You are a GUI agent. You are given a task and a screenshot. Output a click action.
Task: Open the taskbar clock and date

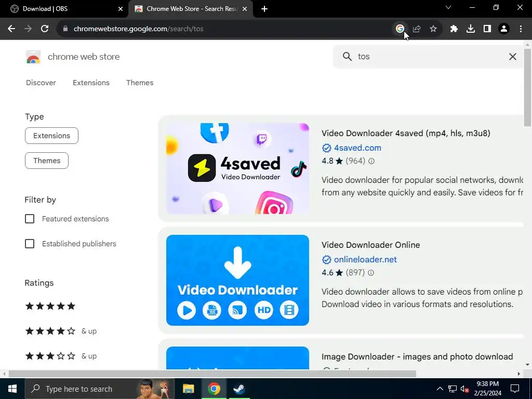pyautogui.click(x=488, y=389)
